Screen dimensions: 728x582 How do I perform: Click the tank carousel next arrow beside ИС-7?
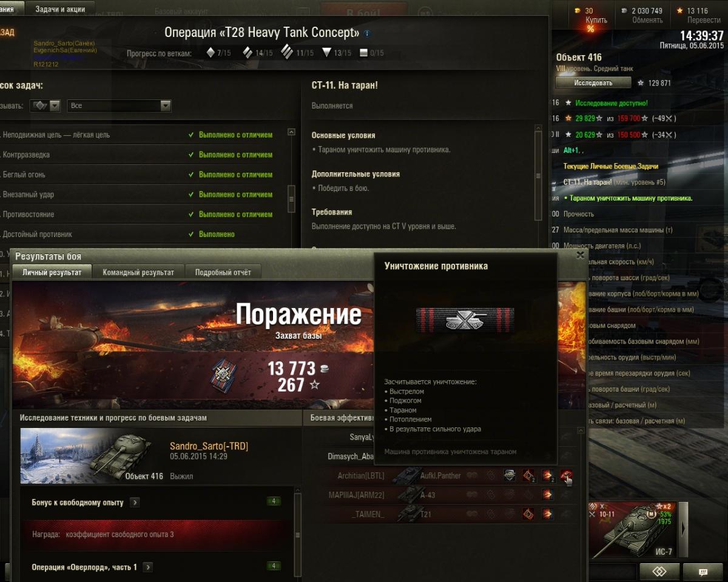click(x=683, y=529)
